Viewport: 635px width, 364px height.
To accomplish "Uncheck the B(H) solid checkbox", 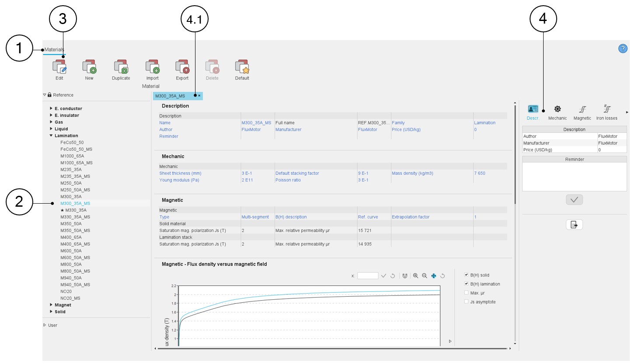I will (466, 275).
